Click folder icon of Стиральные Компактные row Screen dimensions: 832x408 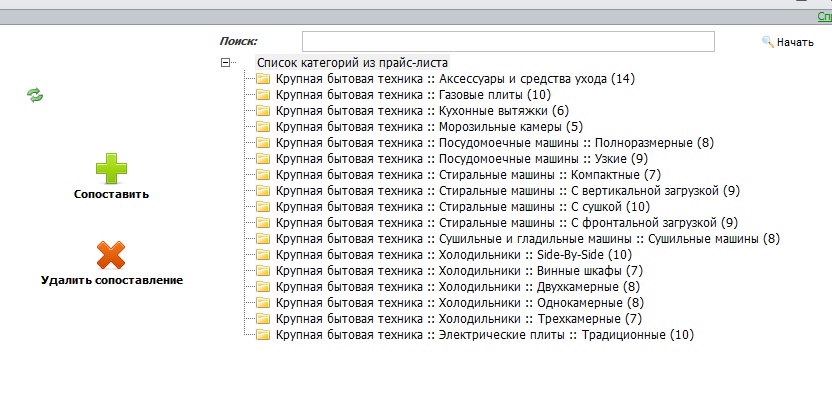pyautogui.click(x=263, y=175)
